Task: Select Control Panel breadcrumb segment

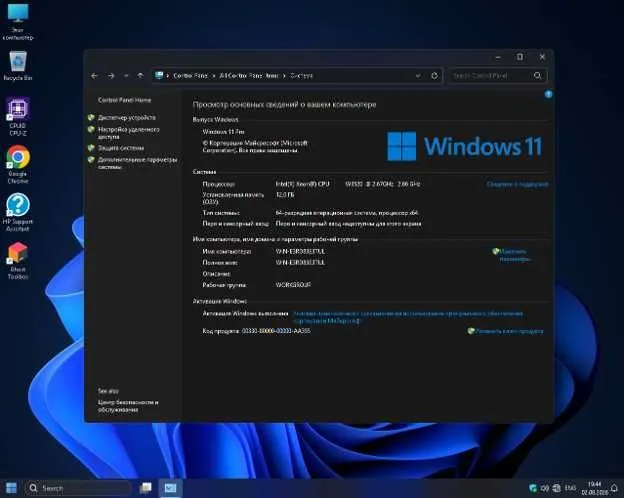Action: tap(190, 76)
